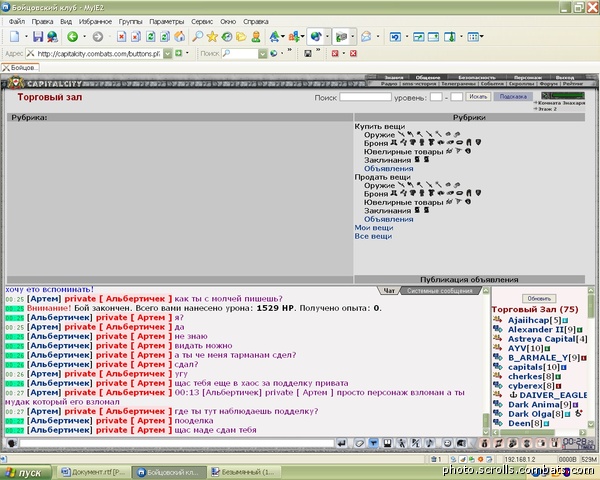
Task: Click the skull icon left of chat input
Action: click(12, 443)
